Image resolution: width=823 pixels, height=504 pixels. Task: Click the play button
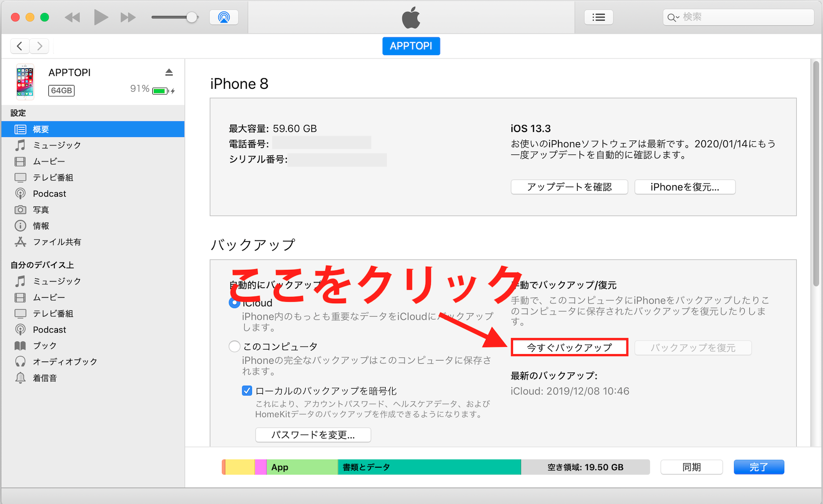pyautogui.click(x=101, y=17)
